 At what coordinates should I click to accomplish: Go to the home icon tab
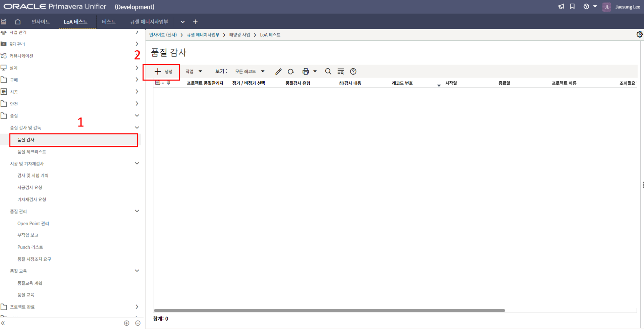[18, 22]
